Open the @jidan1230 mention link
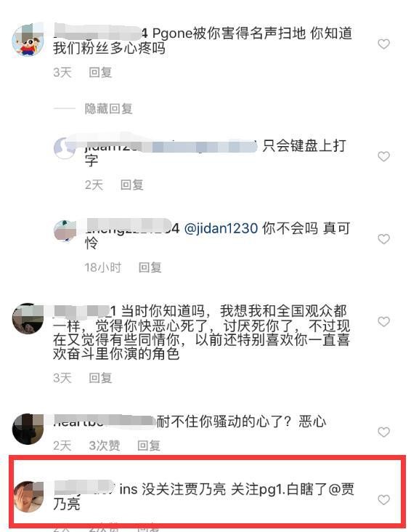Screen dimensions: 411x532 (221, 228)
